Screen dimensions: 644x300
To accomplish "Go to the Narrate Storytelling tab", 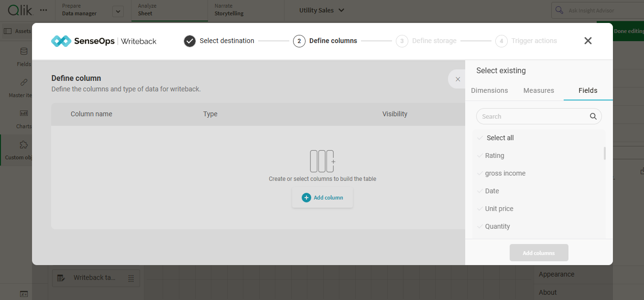I will tap(246, 10).
